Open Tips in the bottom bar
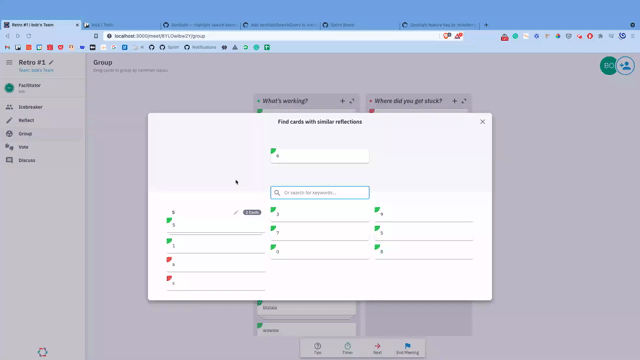This screenshot has width=640, height=360. click(x=318, y=348)
